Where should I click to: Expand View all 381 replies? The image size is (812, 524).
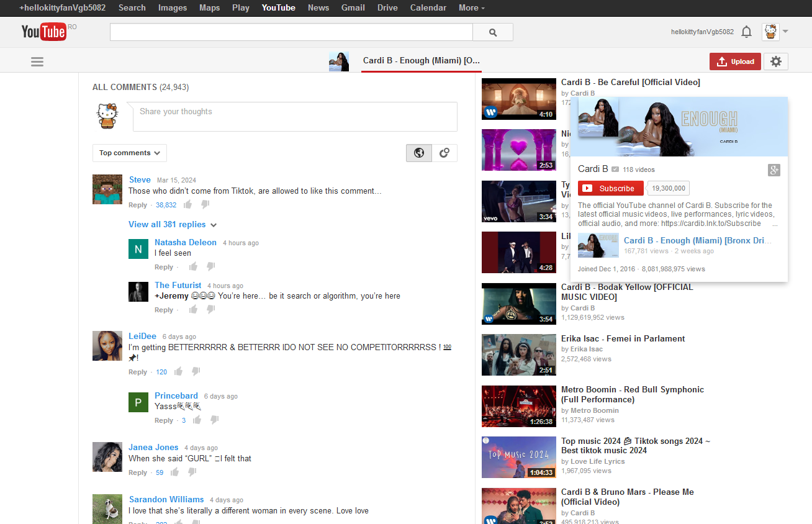click(x=172, y=225)
